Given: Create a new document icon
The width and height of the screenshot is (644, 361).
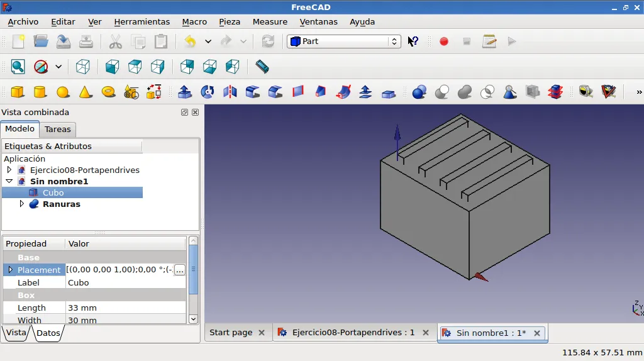Looking at the screenshot, I should pyautogui.click(x=18, y=42).
